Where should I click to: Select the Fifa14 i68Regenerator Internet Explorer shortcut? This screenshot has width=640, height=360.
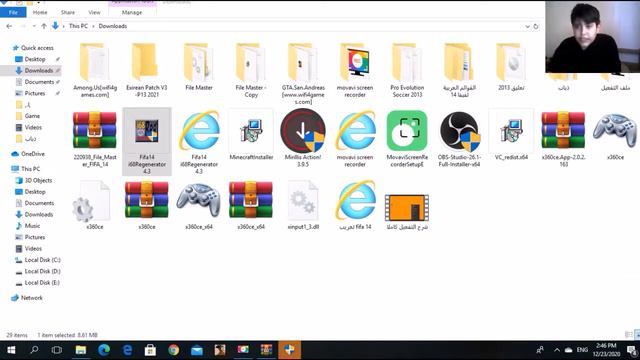[x=199, y=142]
